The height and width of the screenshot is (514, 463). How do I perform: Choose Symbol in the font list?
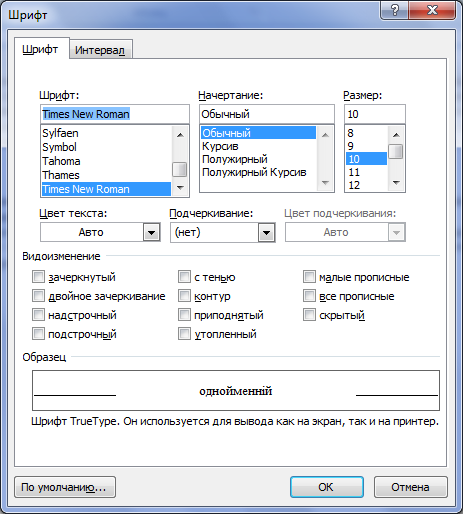coord(106,147)
